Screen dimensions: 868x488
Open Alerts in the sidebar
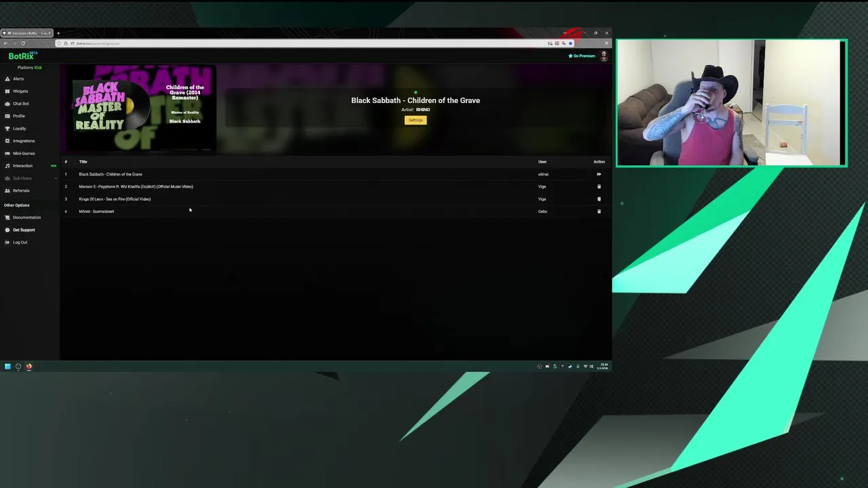click(x=18, y=79)
